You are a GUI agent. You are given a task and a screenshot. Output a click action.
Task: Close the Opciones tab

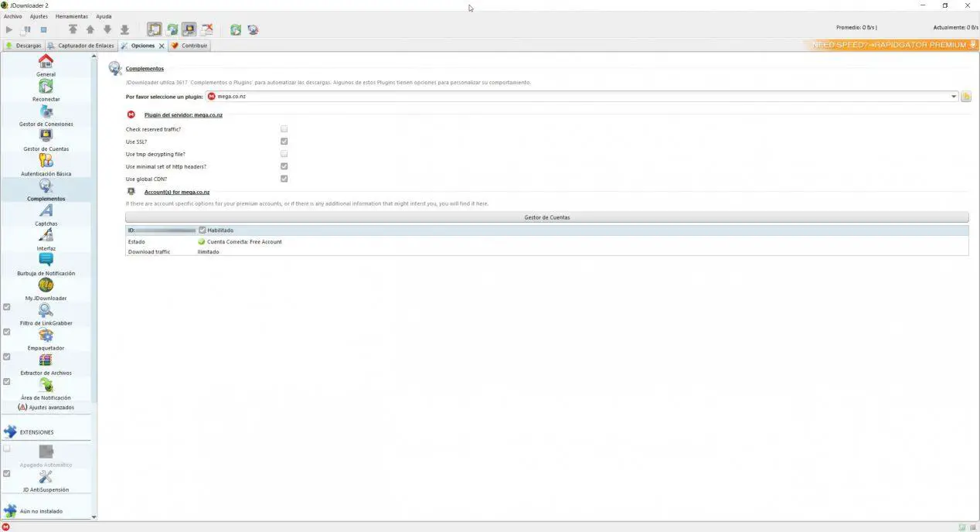pos(162,46)
